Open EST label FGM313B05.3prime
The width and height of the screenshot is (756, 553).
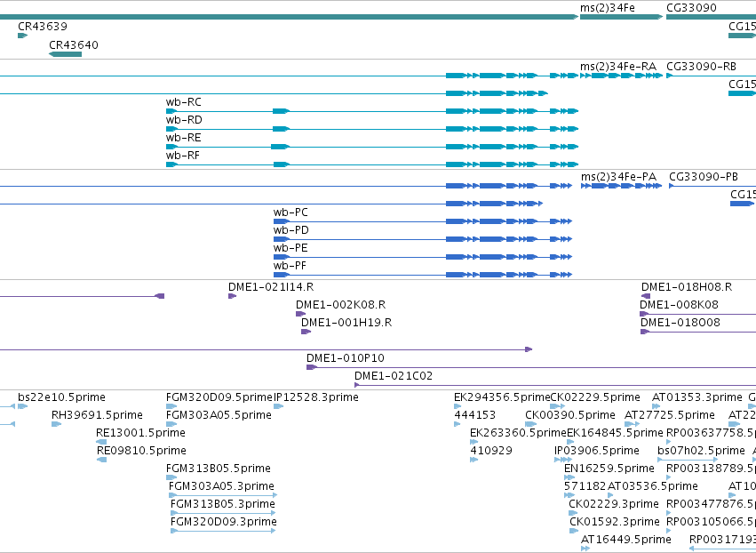click(223, 504)
